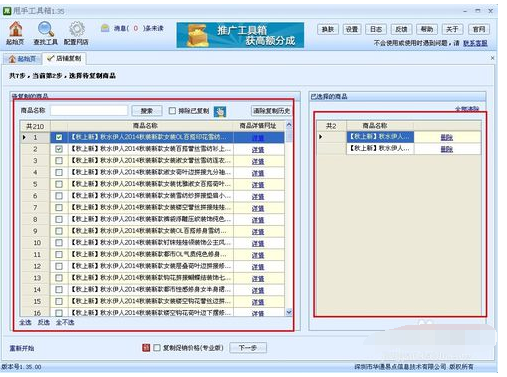Open the 帮助 help button
Image resolution: width=507 pixels, height=377 pixels.
click(427, 29)
